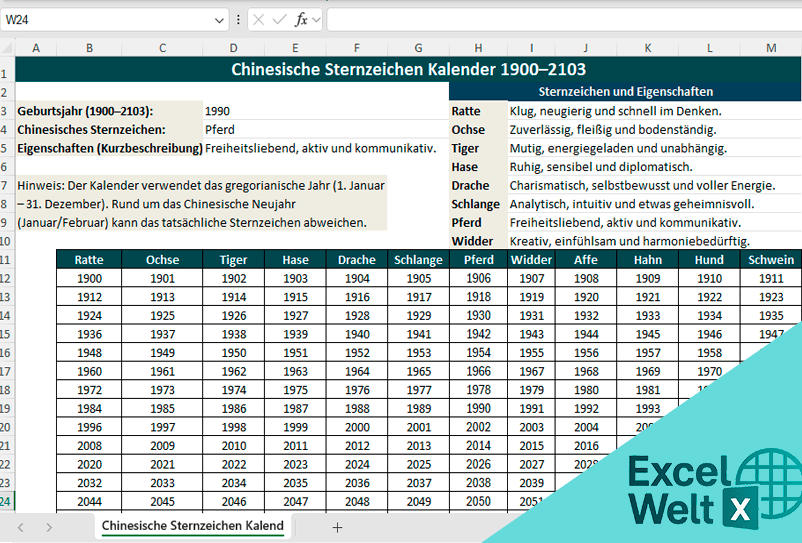Expand the dropdown arrow beside the fx icon
Screen dimensions: 802x543
coord(317,19)
